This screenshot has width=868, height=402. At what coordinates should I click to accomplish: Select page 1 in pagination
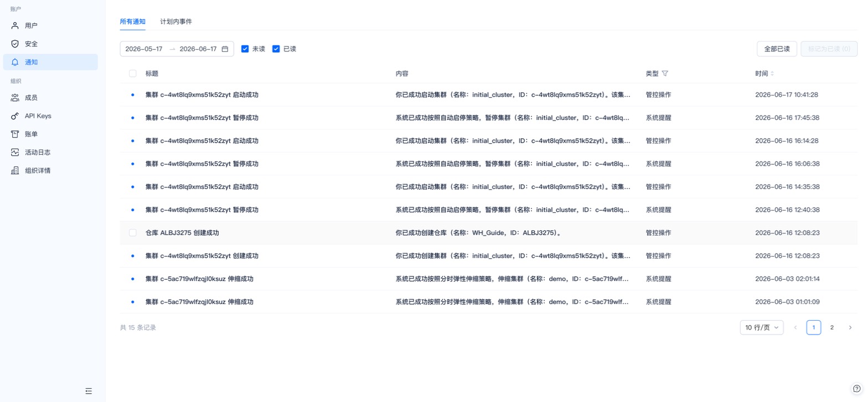tap(814, 328)
